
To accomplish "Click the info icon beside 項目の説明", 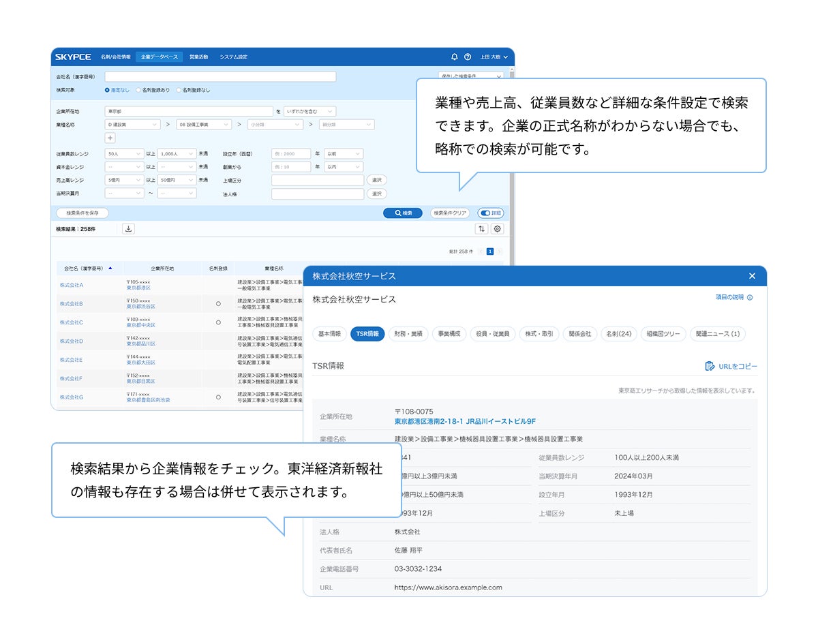I will click(750, 298).
